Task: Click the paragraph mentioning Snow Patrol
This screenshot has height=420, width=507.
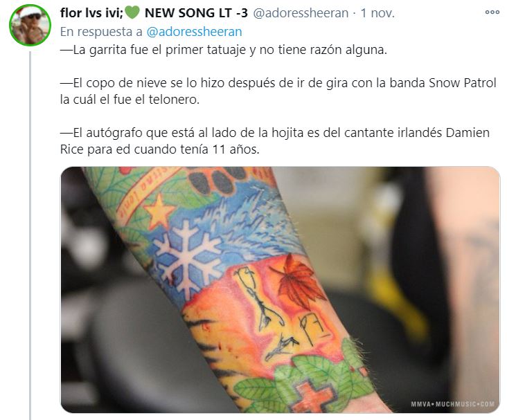Action: (278, 91)
